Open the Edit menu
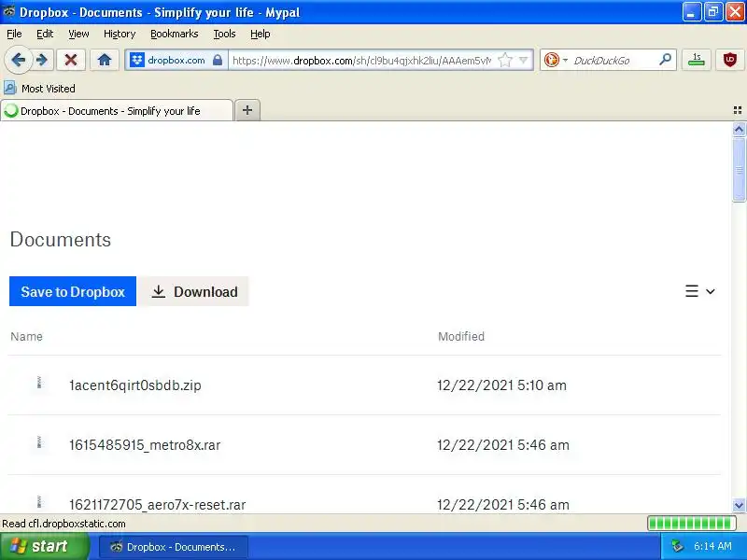Screen dimensions: 747x560 tap(45, 34)
